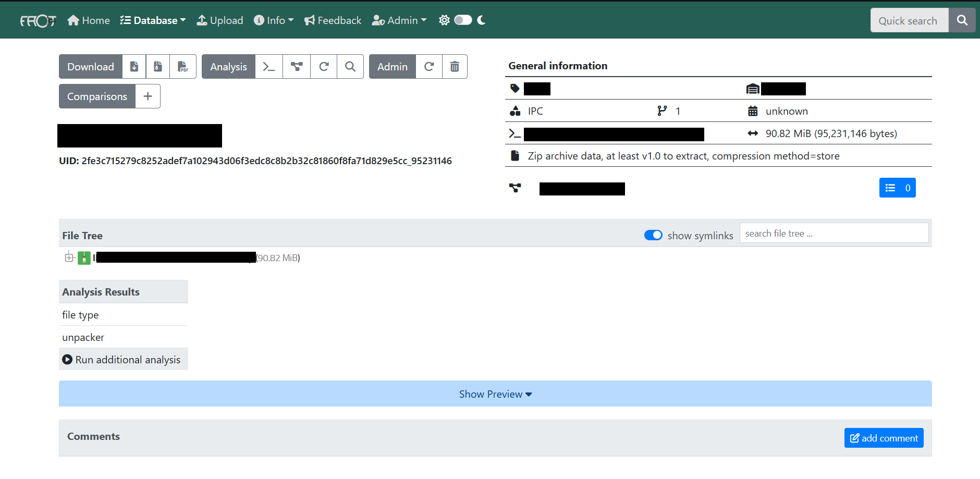
Task: Click the network graph icon below info
Action: [515, 188]
